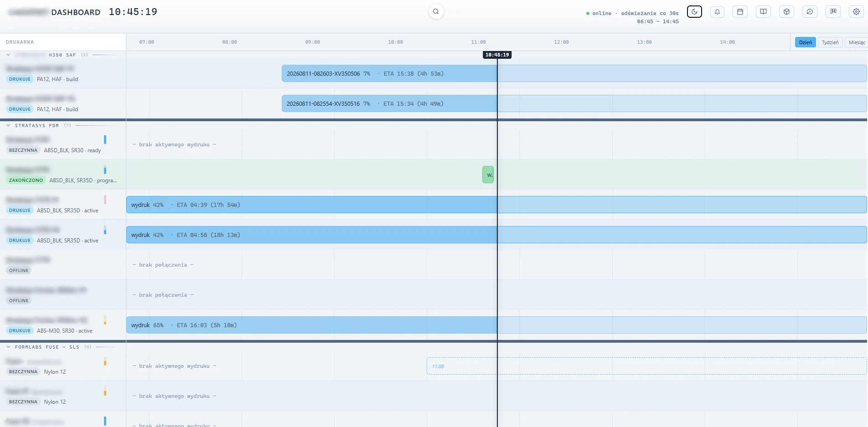
Task: Switch to Tydzień view
Action: click(x=830, y=42)
